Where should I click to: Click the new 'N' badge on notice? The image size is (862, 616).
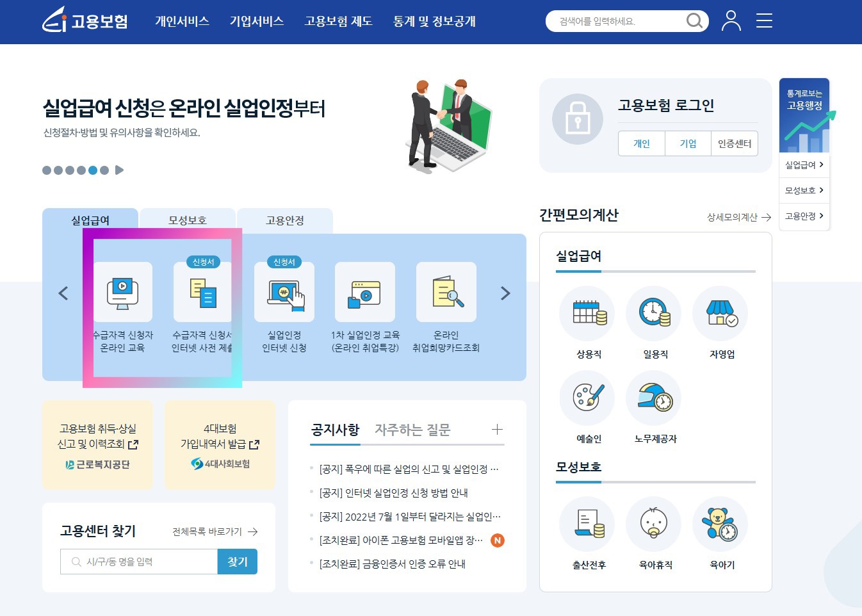coord(498,540)
